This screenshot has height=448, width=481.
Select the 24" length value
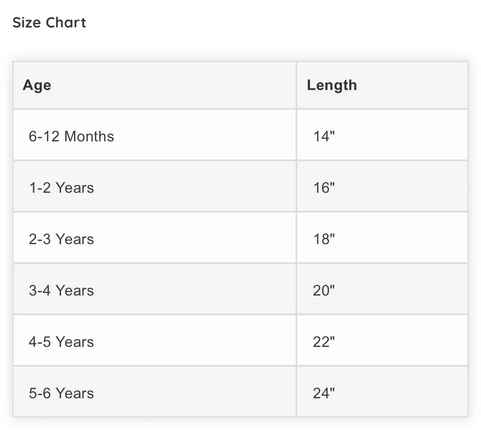tap(324, 393)
